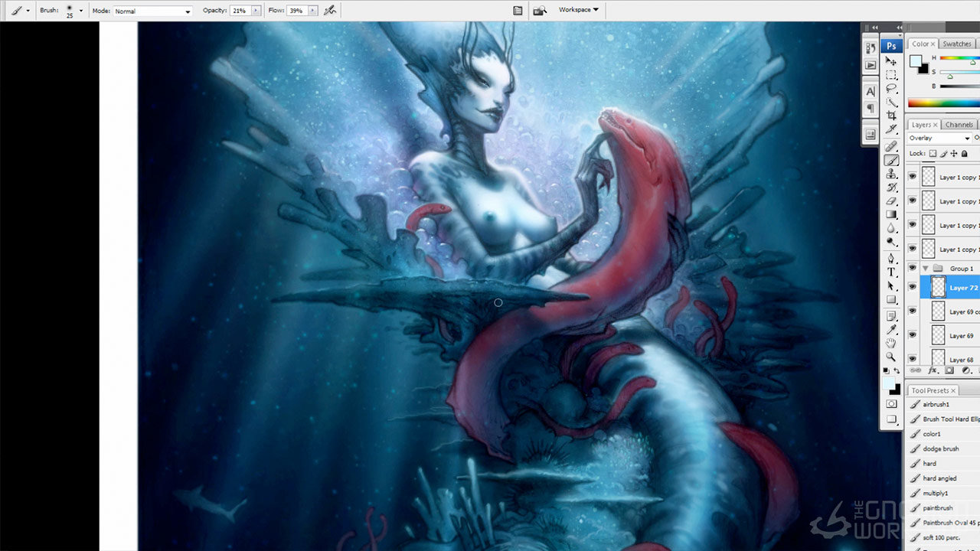
Task: Select the Magic Wand tool
Action: point(891,103)
